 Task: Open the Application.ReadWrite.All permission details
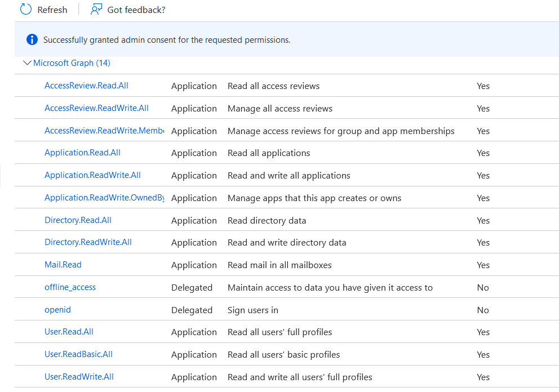click(92, 175)
